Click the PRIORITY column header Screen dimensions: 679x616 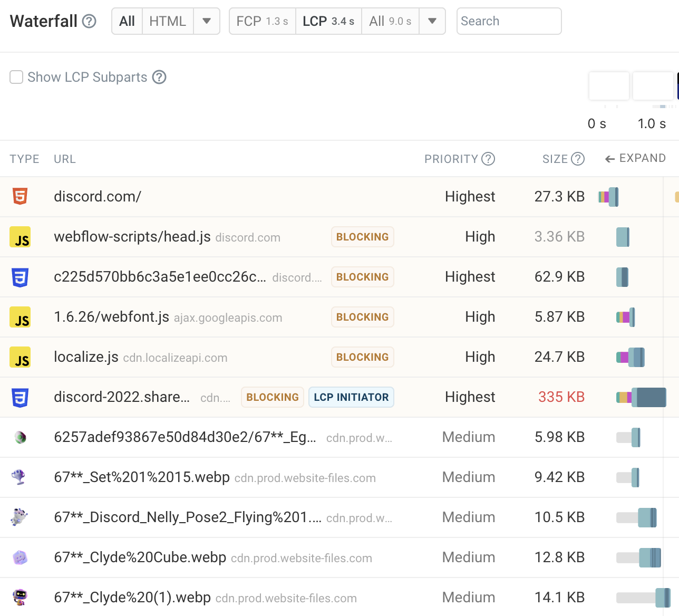451,159
